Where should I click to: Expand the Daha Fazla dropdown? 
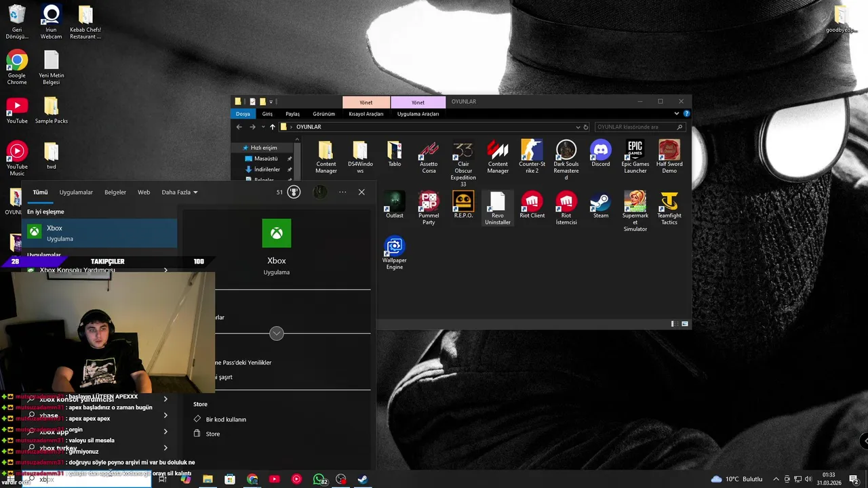(x=180, y=192)
